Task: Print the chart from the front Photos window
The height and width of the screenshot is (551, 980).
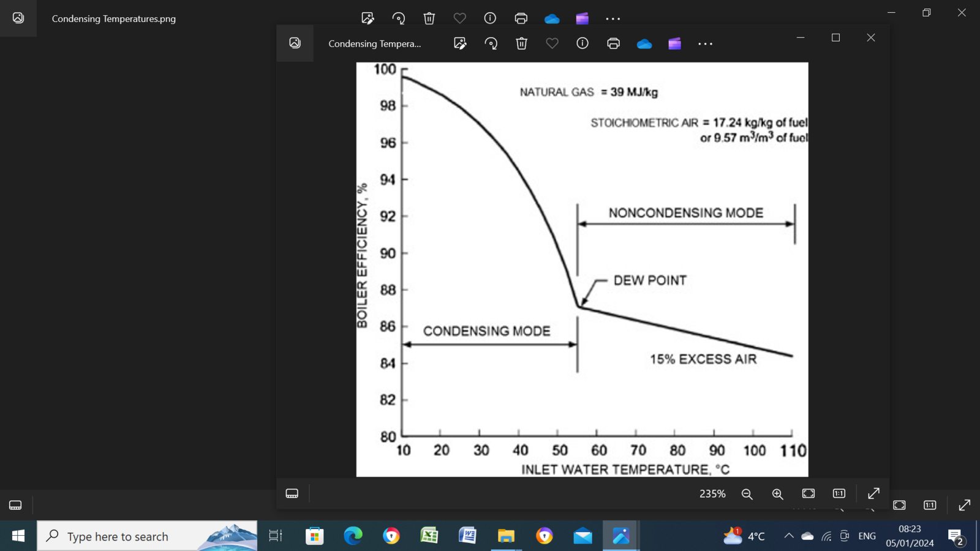Action: [613, 43]
